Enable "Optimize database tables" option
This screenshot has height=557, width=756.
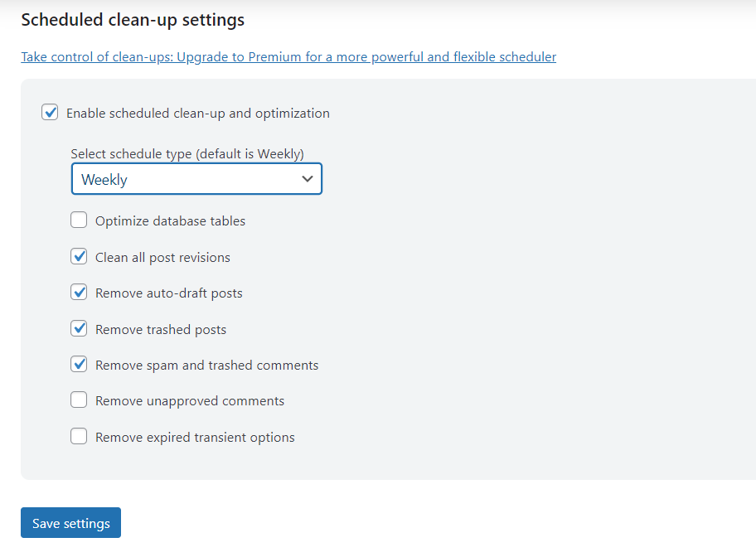coord(79,220)
